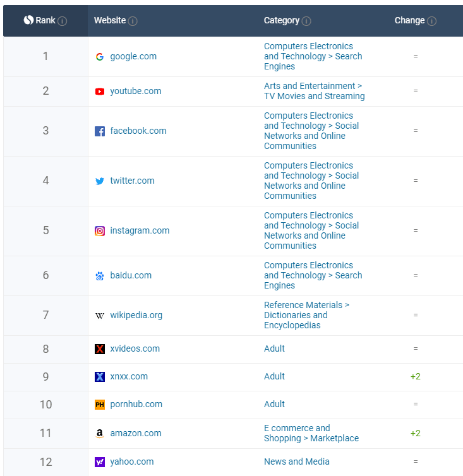Screen dimensions: 463x476
Task: Click rank number 7 cell
Action: pos(45,315)
